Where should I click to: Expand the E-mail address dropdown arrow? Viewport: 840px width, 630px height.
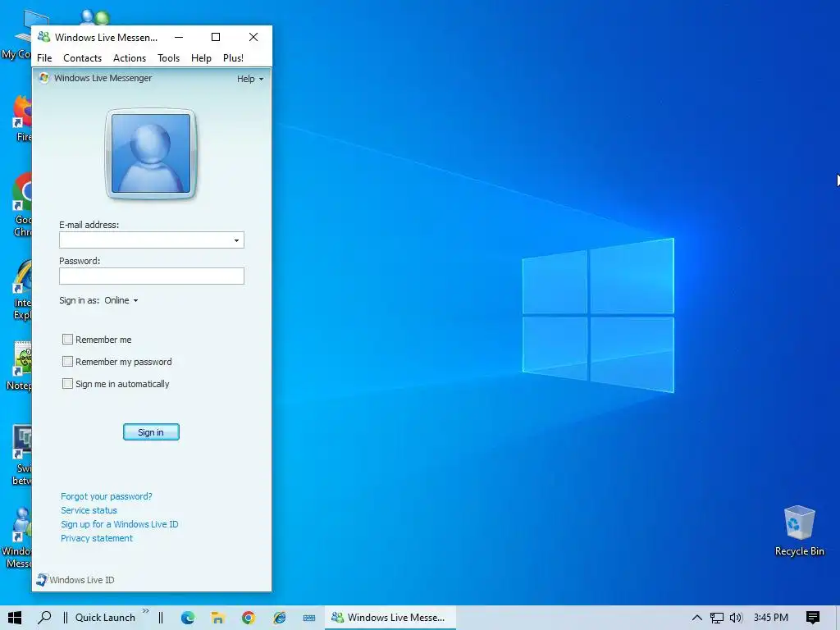236,240
